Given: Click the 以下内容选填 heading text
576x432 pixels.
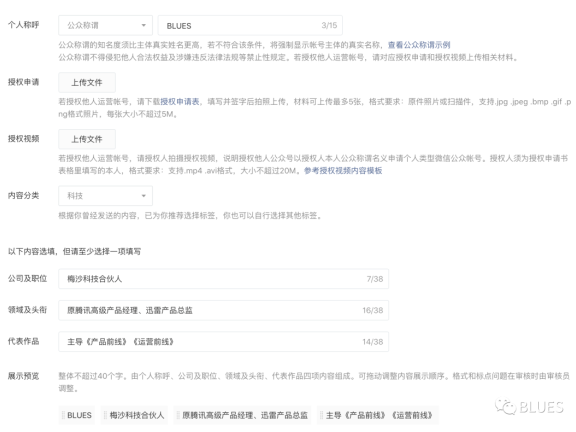Looking at the screenshot, I should (x=74, y=252).
